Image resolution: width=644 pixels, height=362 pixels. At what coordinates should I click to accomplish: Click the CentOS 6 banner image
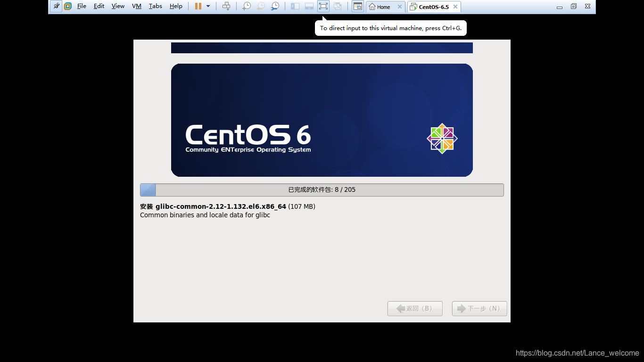[x=322, y=120]
